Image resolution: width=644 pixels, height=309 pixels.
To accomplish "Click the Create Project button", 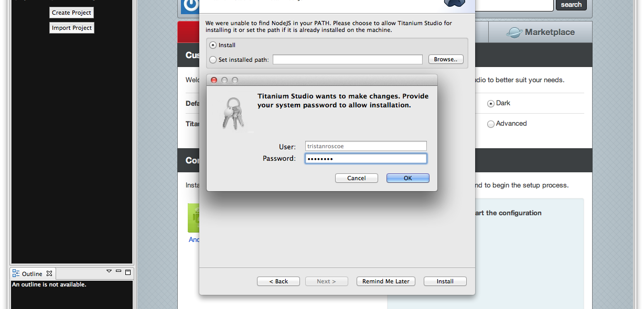I will click(72, 13).
